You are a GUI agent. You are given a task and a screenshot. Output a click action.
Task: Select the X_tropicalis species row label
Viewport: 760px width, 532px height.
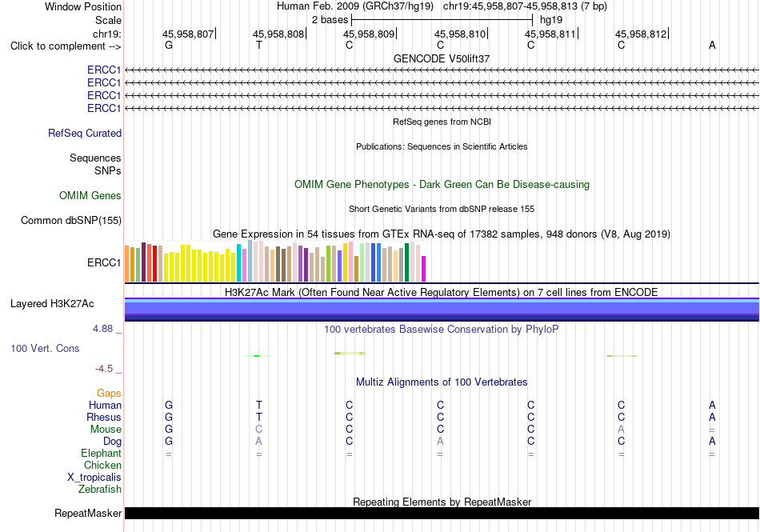click(x=94, y=478)
